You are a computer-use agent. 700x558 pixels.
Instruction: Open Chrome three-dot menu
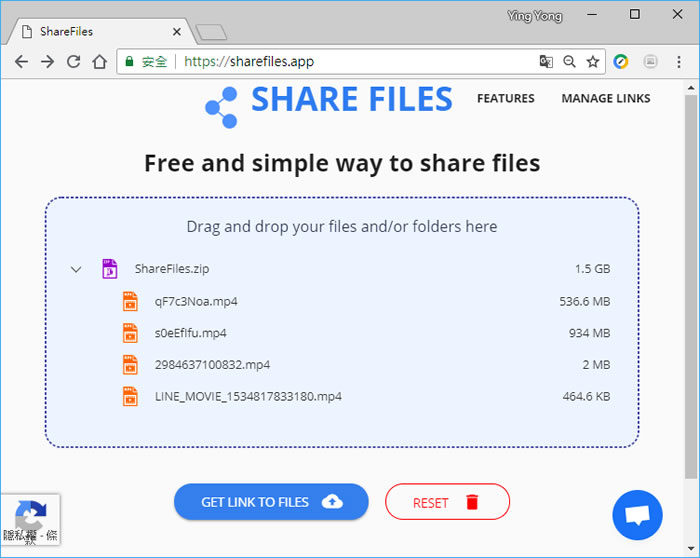click(x=679, y=62)
